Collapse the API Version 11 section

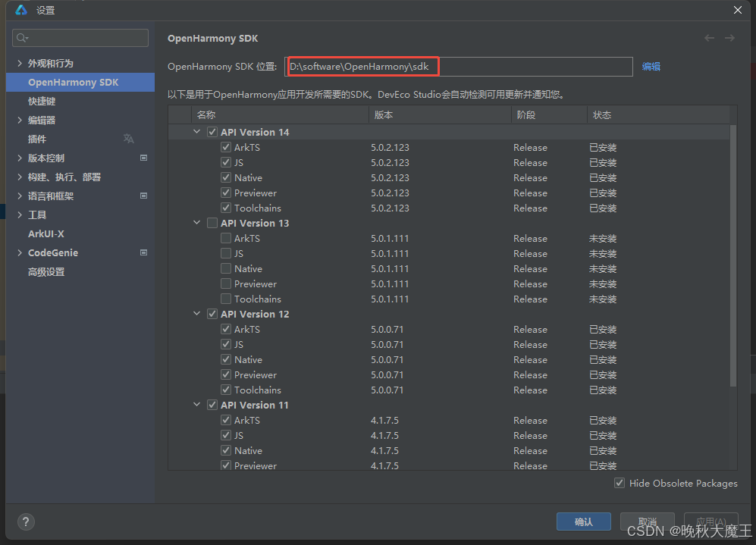[x=196, y=404]
